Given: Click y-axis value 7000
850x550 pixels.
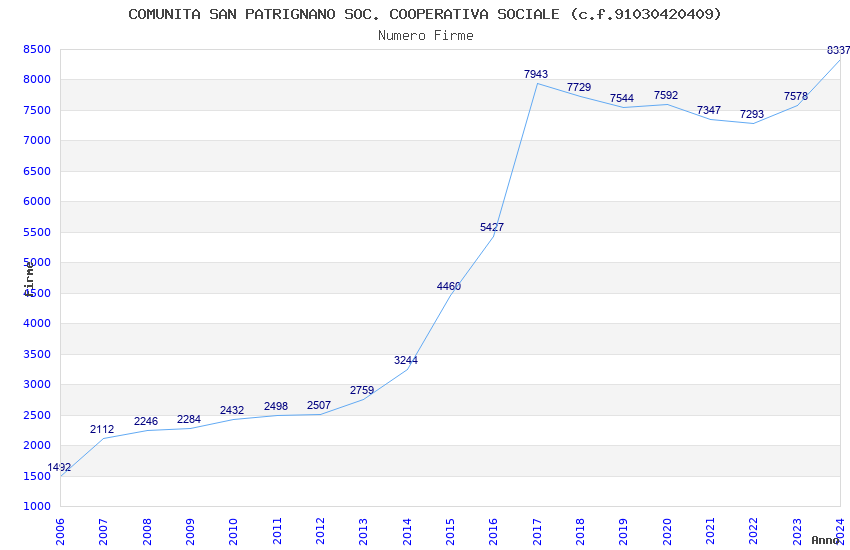Looking at the screenshot, I should point(37,140).
